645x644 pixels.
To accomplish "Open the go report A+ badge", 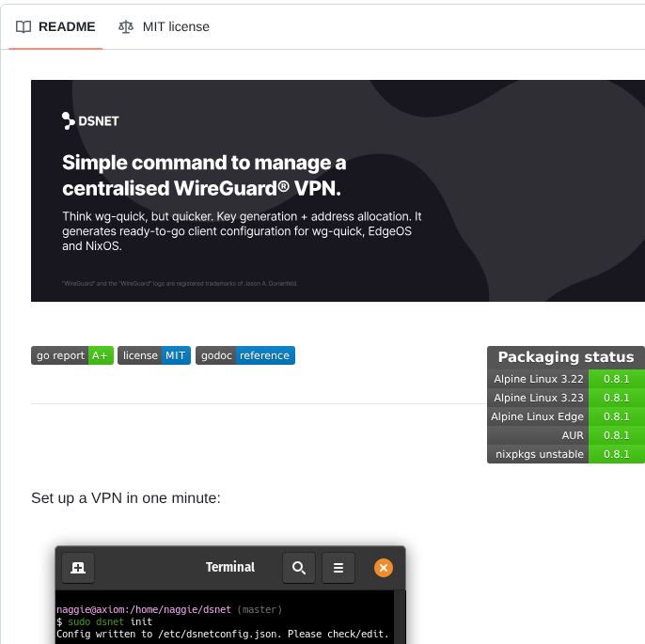I will 72,355.
